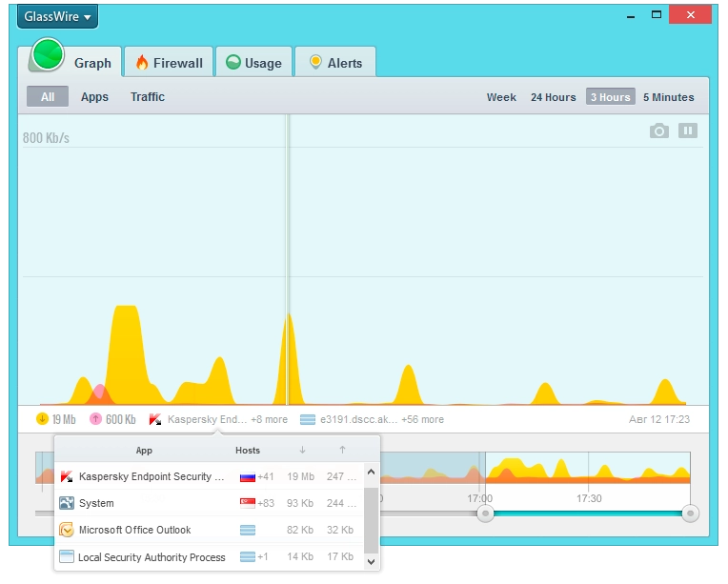Open the '+56 more' hosts list
This screenshot has height=584, width=728.
point(422,419)
